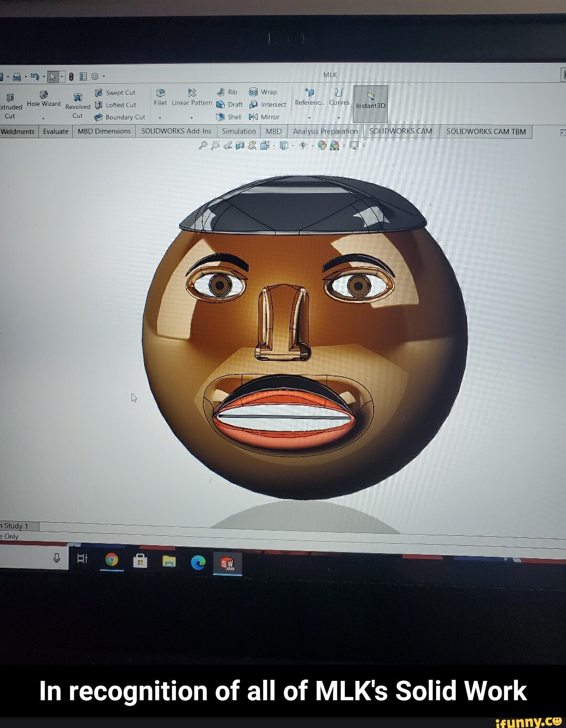
Task: Go to the Simulation tab
Action: pyautogui.click(x=238, y=131)
